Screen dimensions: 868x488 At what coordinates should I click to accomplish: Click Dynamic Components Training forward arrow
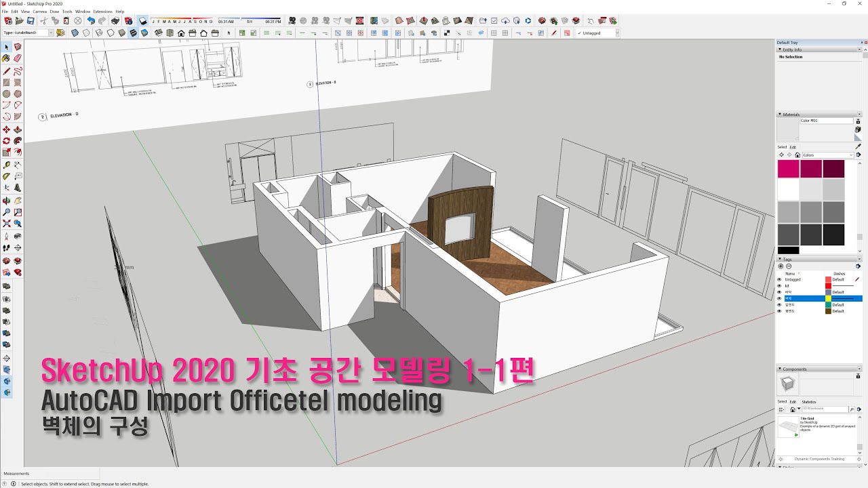[858, 459]
